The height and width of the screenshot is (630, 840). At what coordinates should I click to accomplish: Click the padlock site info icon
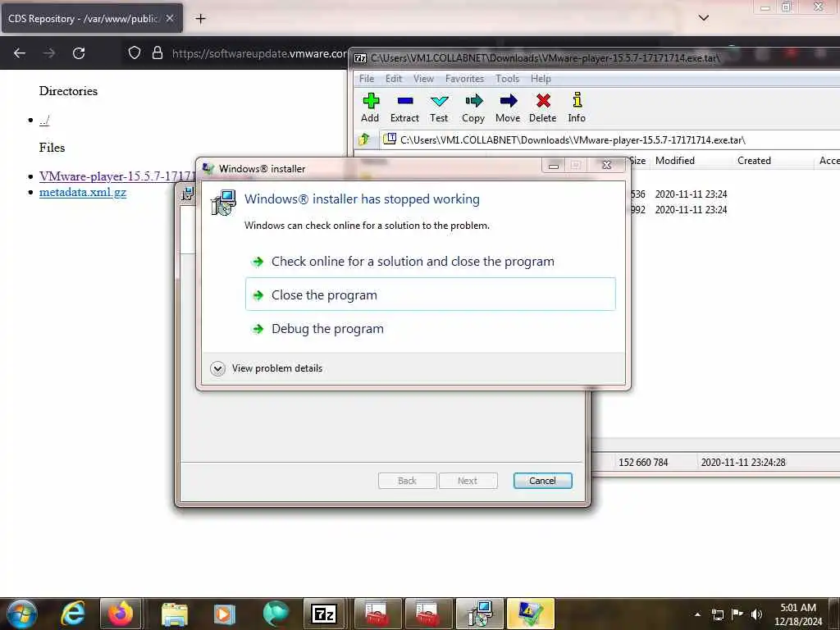pos(157,53)
